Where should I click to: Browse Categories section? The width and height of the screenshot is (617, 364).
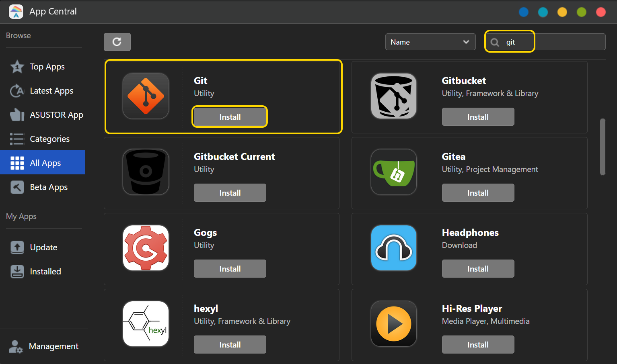tap(50, 139)
